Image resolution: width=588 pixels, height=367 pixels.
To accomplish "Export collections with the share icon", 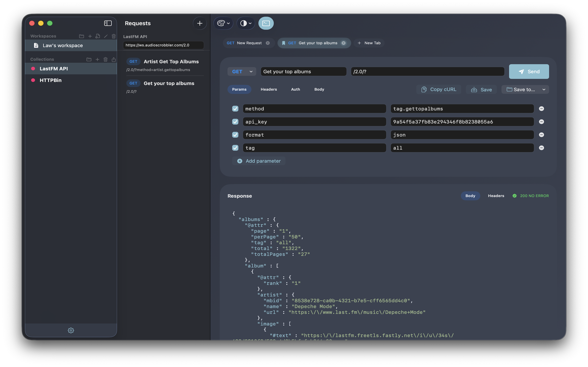I will click(x=114, y=59).
